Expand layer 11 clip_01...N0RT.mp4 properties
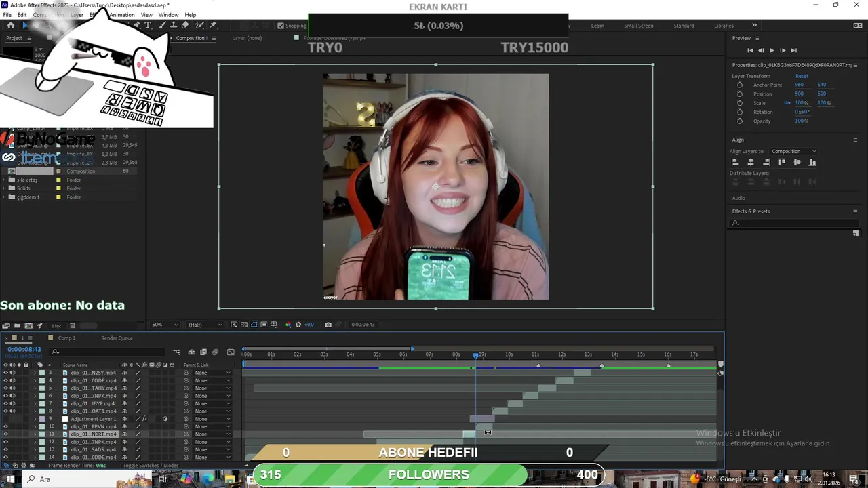 point(35,434)
